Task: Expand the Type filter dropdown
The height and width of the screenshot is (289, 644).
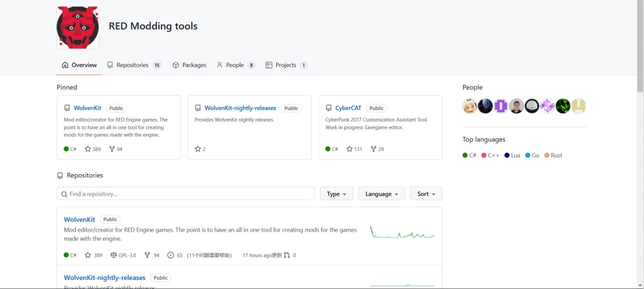Action: coord(336,194)
